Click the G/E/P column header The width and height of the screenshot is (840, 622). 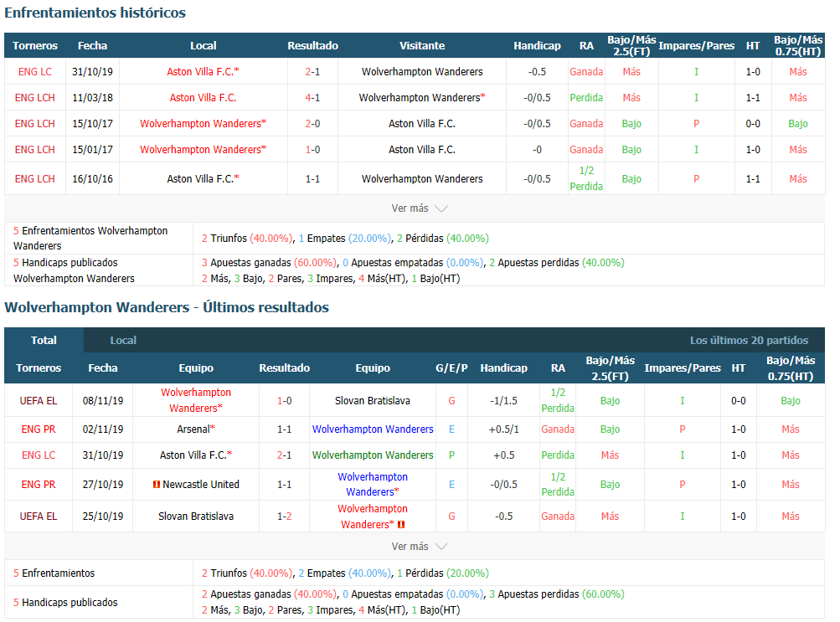[x=451, y=368]
